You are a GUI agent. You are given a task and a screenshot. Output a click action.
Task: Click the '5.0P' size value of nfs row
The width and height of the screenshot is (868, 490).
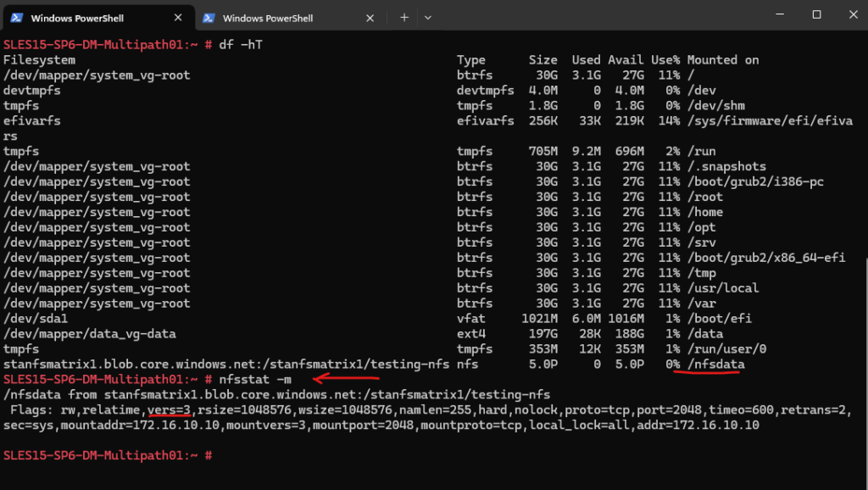[x=543, y=365]
